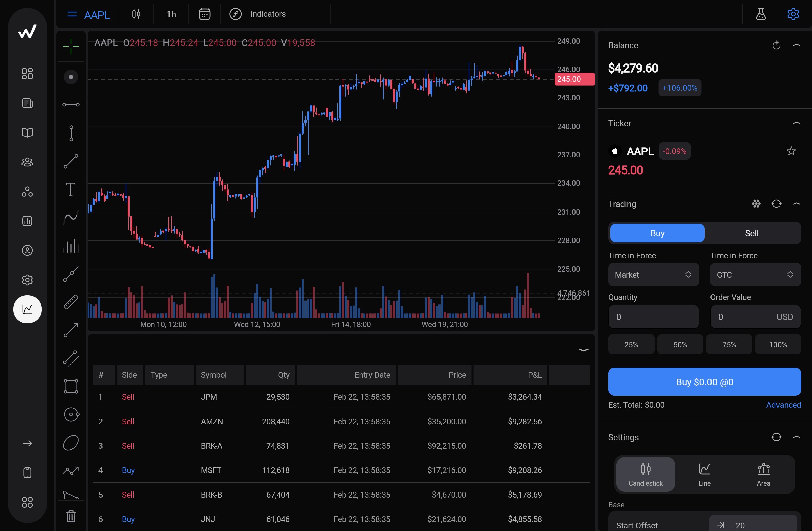The height and width of the screenshot is (531, 812).
Task: Sort the table by Symbol column
Action: click(220, 375)
